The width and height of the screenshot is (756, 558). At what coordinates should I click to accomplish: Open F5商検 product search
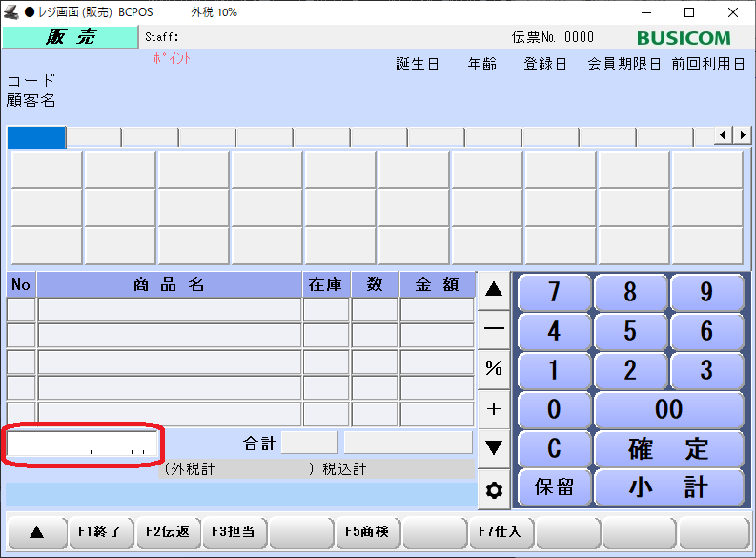[367, 532]
